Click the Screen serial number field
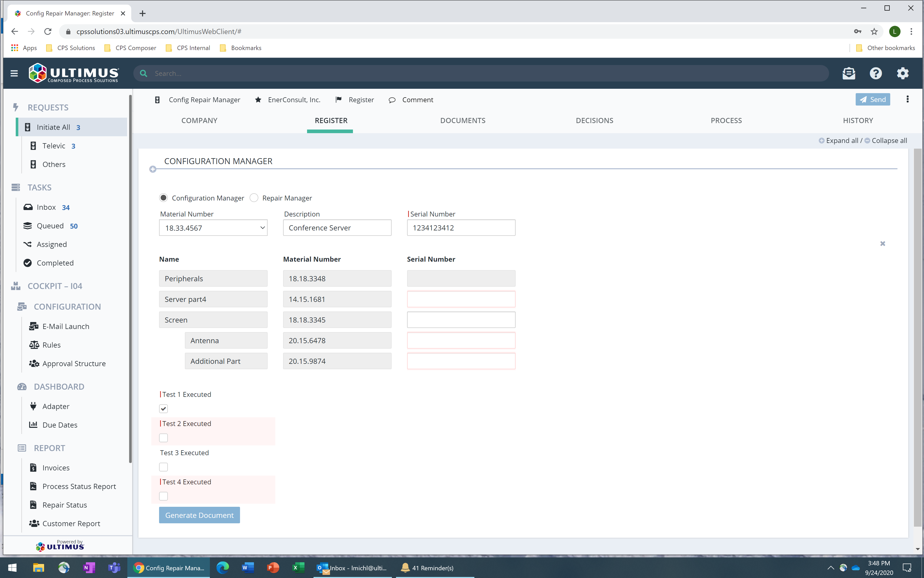The height and width of the screenshot is (578, 924). pos(461,320)
